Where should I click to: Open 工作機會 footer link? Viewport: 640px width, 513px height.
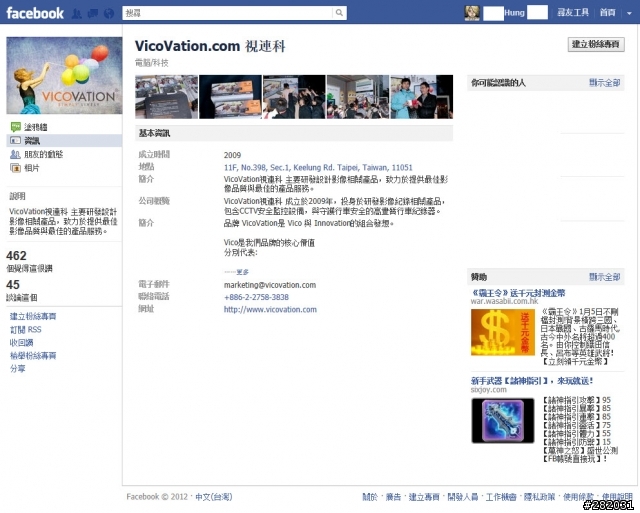(501, 497)
